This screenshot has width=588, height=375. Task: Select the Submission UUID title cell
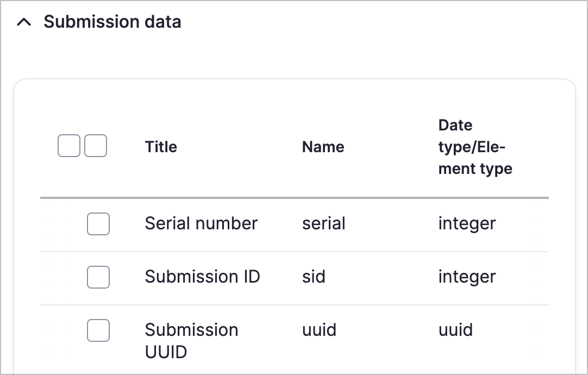[x=191, y=340]
